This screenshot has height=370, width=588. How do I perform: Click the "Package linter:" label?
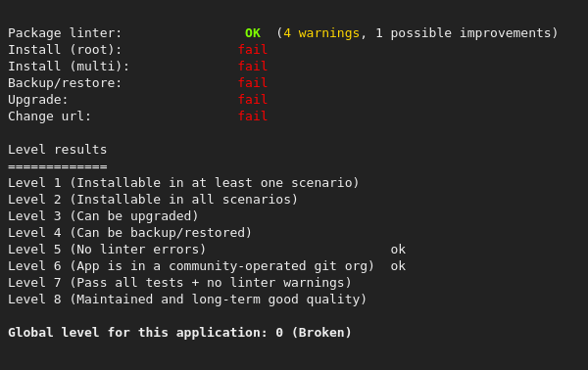65,33
